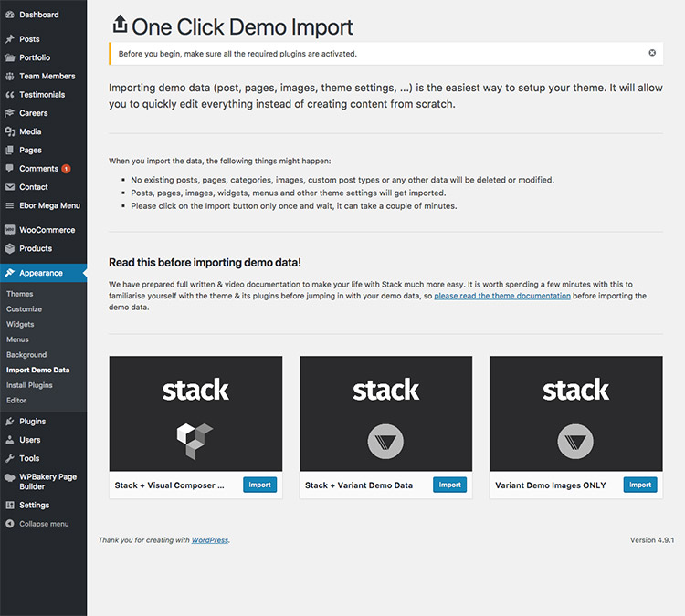Image resolution: width=685 pixels, height=616 pixels.
Task: Click the Tools wrench icon
Action: coord(9,458)
